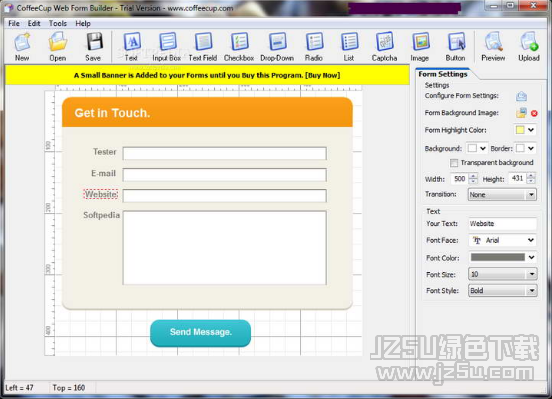
Task: Open the File menu
Action: (14, 24)
